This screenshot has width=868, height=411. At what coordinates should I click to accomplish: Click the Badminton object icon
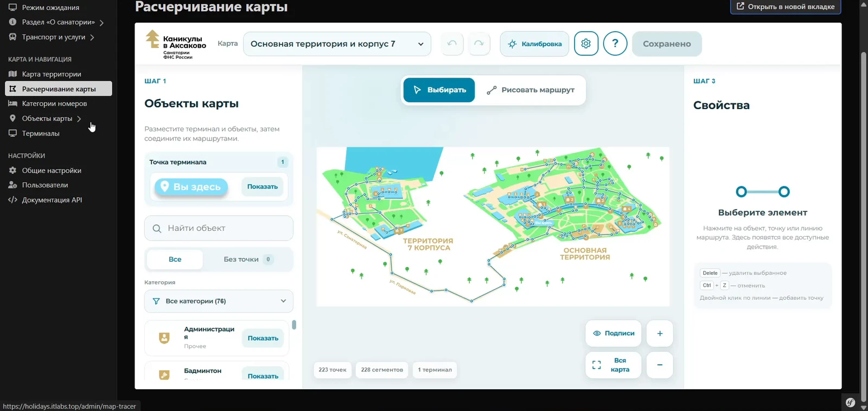[164, 375]
